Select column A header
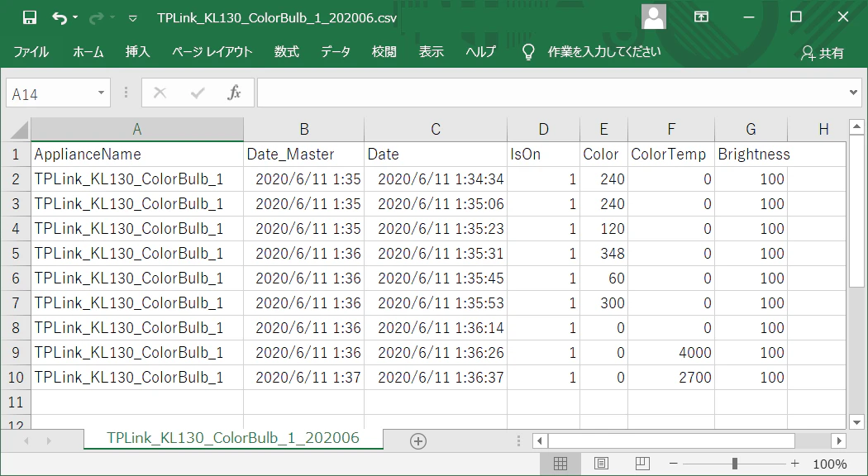This screenshot has width=868, height=476. (136, 130)
